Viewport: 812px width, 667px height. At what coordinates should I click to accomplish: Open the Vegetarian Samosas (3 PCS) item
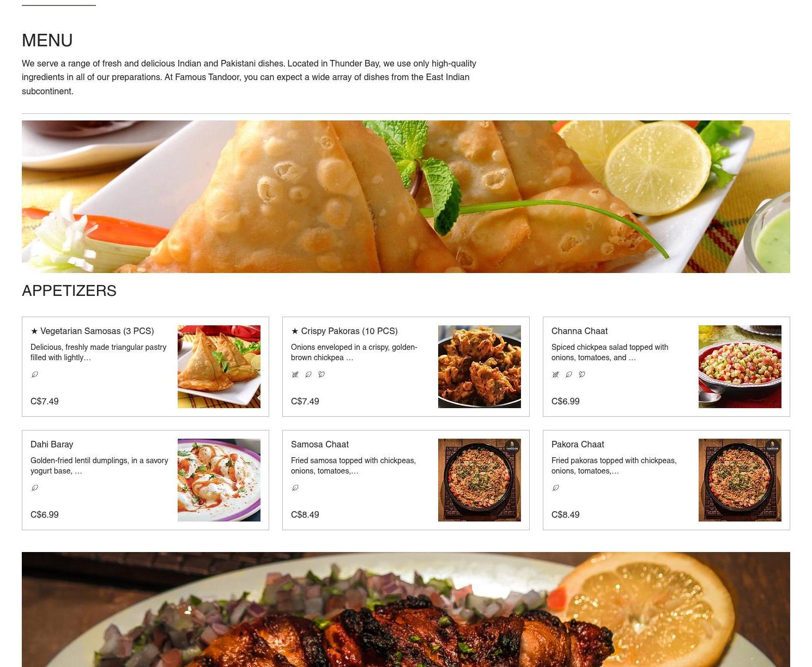pos(92,331)
